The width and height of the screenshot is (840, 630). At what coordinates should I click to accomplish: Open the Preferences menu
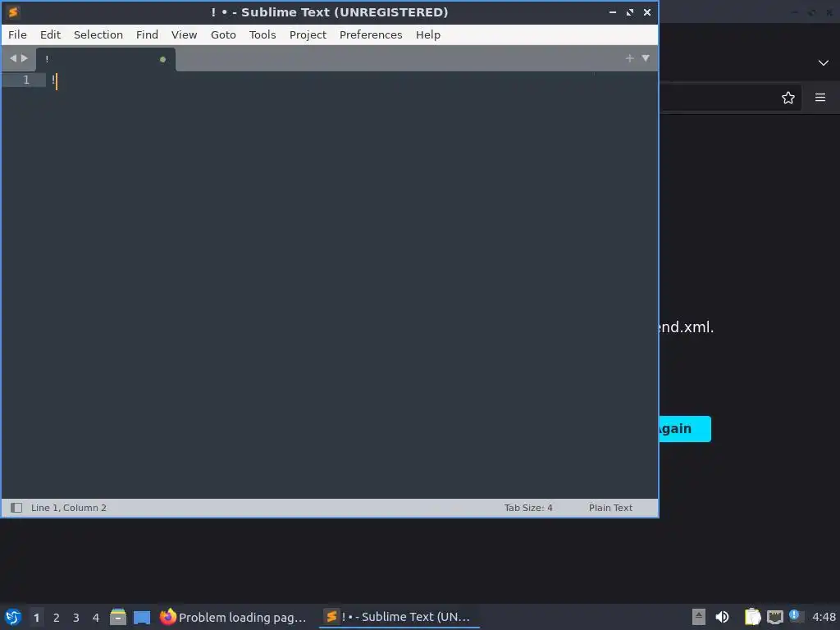click(x=371, y=34)
